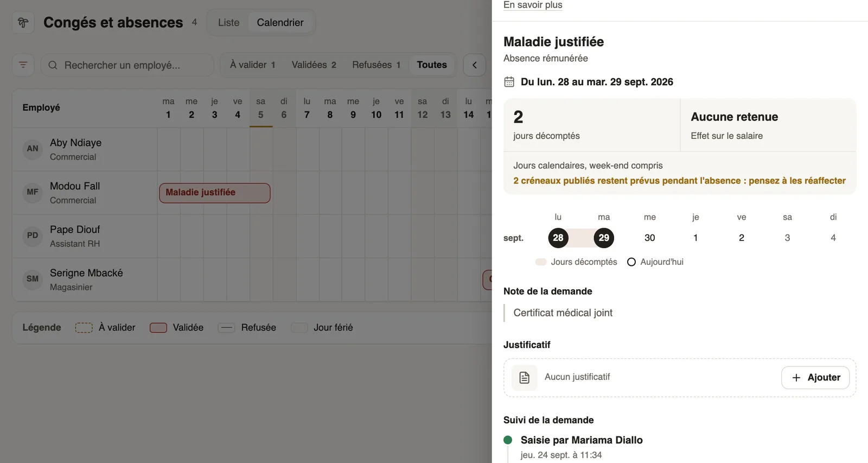Filter by Validées requests

tap(314, 65)
